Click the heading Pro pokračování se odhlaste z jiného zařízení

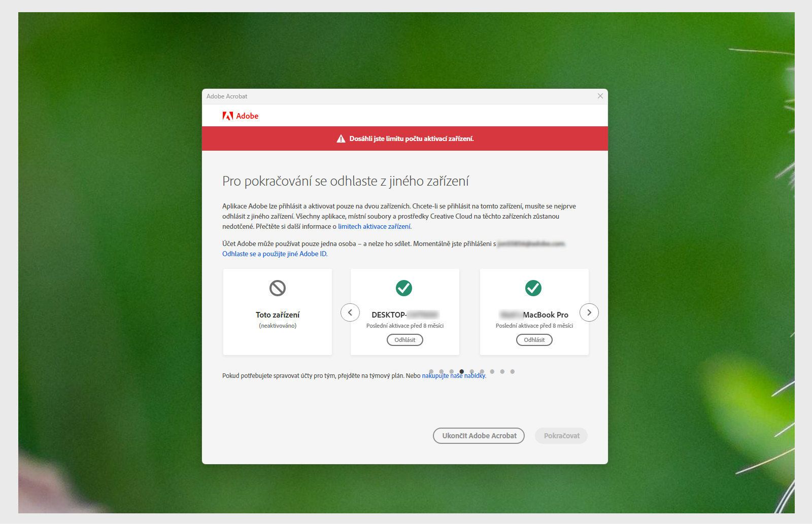click(x=346, y=181)
